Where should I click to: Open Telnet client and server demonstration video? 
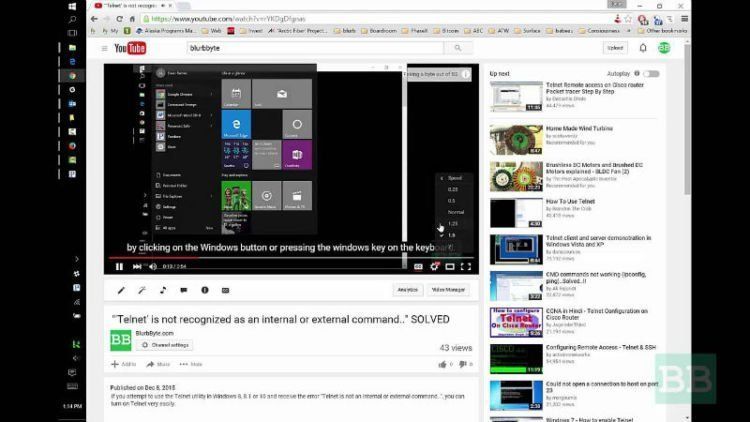pos(598,241)
